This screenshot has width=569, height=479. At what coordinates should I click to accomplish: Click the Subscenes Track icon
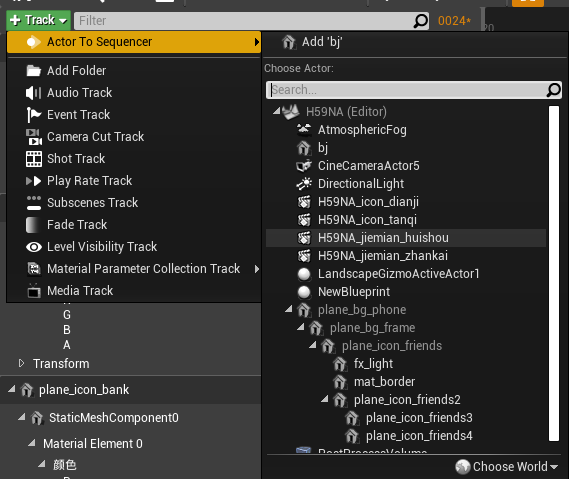pyautogui.click(x=34, y=203)
